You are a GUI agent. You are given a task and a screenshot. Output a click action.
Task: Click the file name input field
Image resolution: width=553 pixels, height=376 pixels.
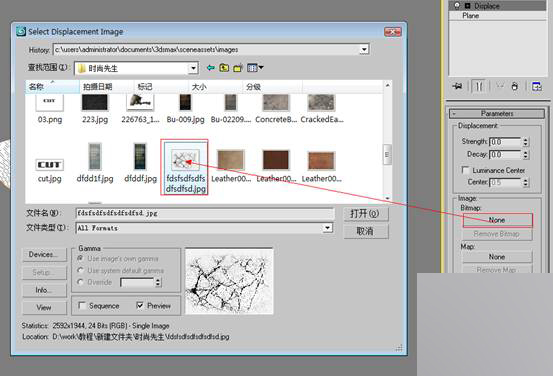click(x=205, y=213)
